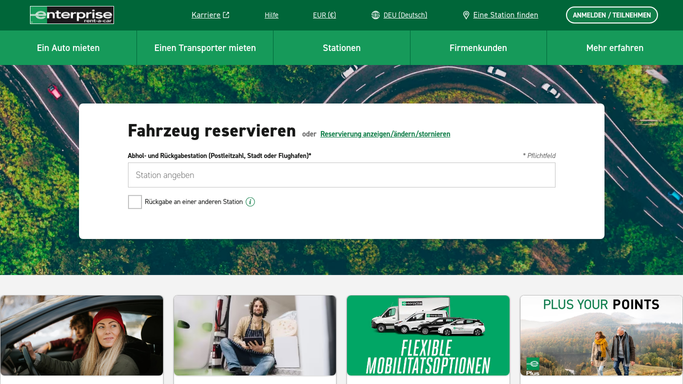Open the Flexible Mobilitätsoptionen promo card
Viewport: 683px width, 384px height.
tap(428, 335)
